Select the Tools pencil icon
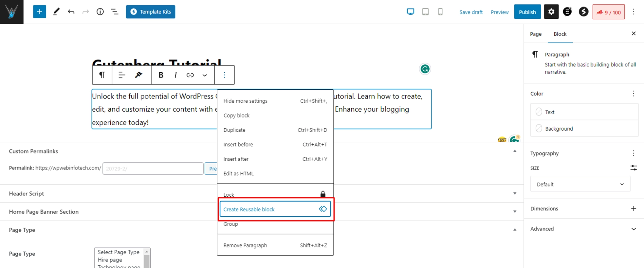This screenshot has height=268, width=644. tap(56, 12)
